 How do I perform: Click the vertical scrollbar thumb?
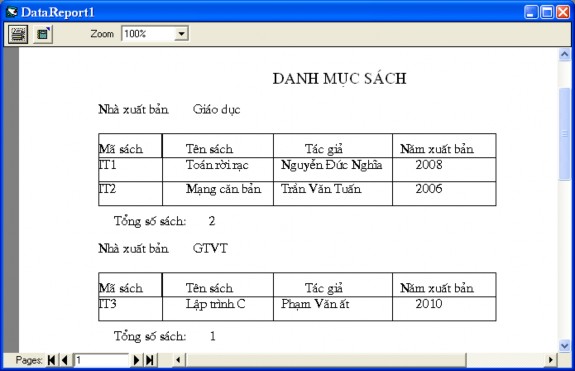click(x=564, y=134)
